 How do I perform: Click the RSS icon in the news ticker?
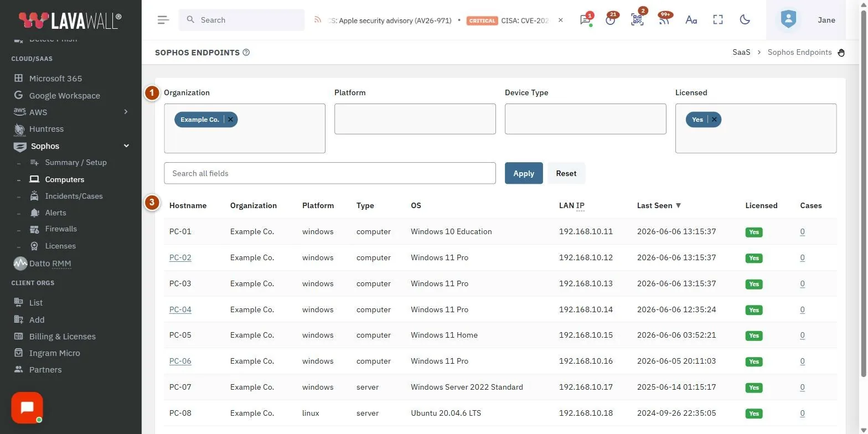coord(318,20)
